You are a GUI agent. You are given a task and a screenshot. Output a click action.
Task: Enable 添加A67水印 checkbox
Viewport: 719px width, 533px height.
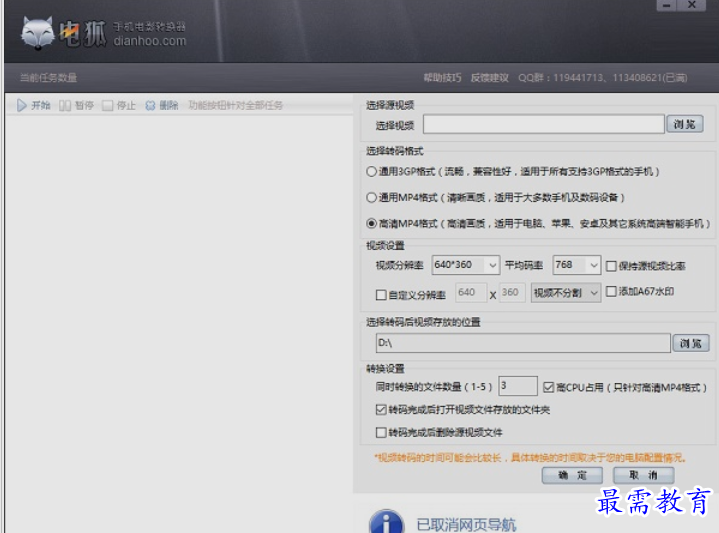click(x=611, y=292)
